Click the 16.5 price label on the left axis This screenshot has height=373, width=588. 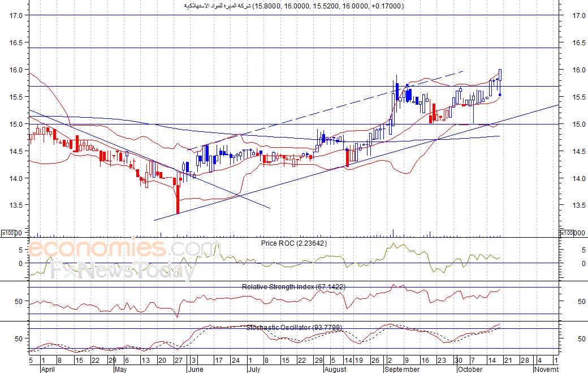[16, 42]
